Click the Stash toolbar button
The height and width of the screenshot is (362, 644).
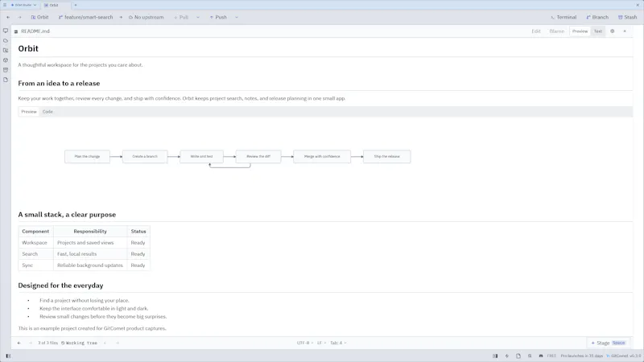click(x=628, y=17)
